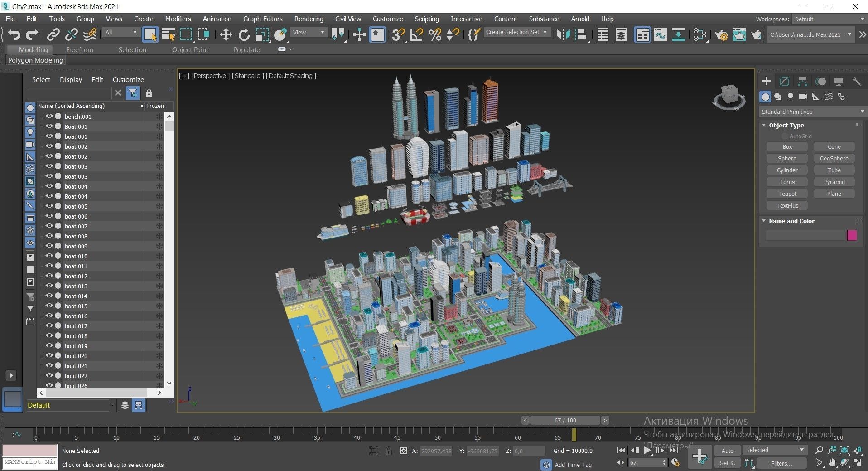Open the Modify panel tab icon
Image resolution: width=868 pixels, height=471 pixels.
784,81
